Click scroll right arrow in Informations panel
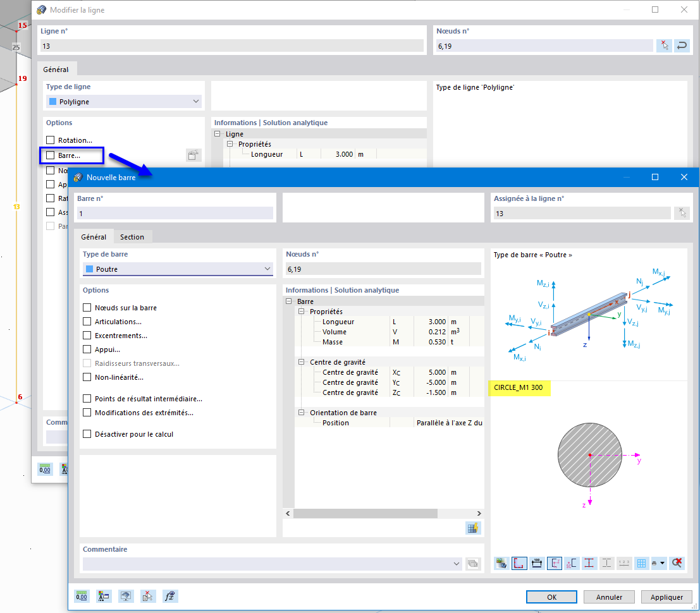 coord(479,514)
